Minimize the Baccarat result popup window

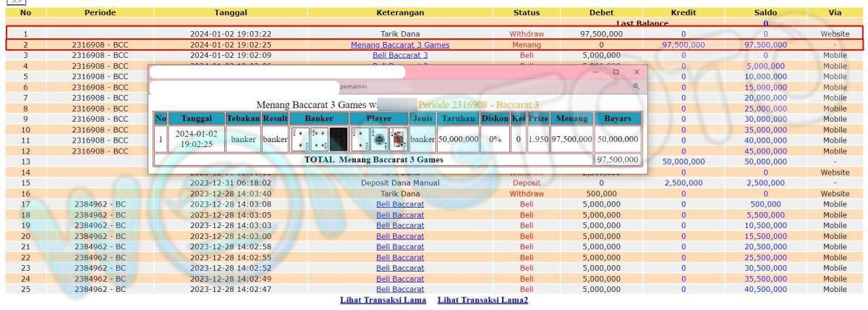pos(595,72)
